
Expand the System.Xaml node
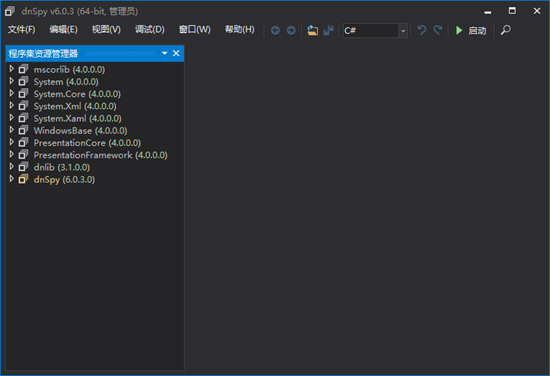point(12,118)
